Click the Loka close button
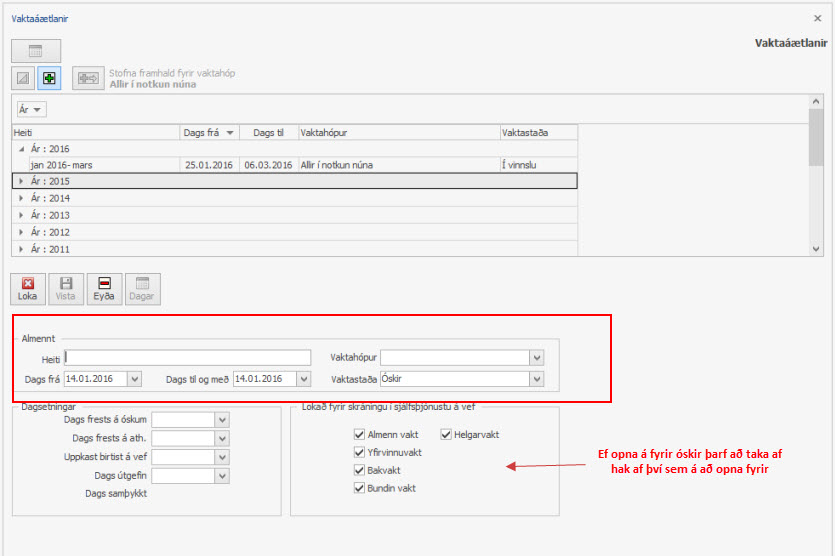 pos(28,289)
